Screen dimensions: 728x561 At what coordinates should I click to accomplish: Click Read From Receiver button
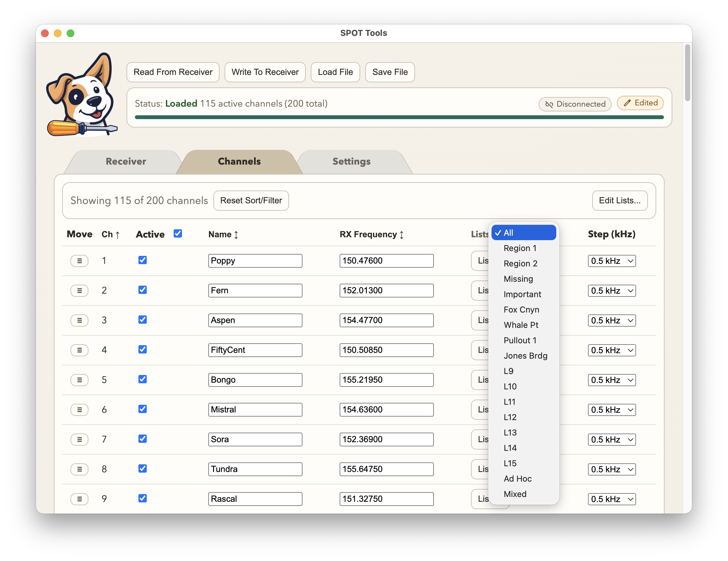pos(173,72)
